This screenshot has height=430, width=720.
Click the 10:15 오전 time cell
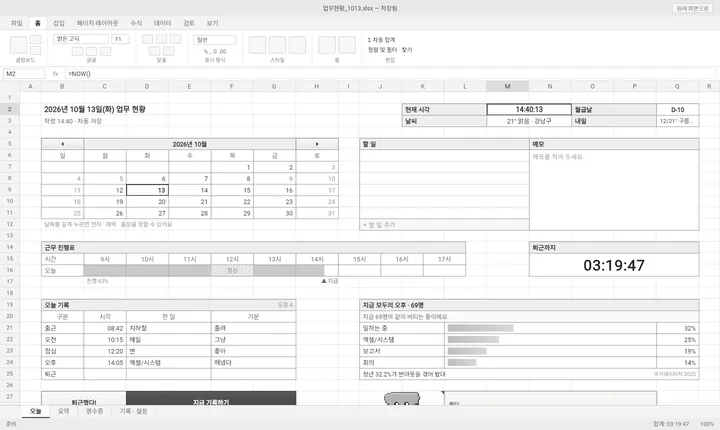coord(105,339)
